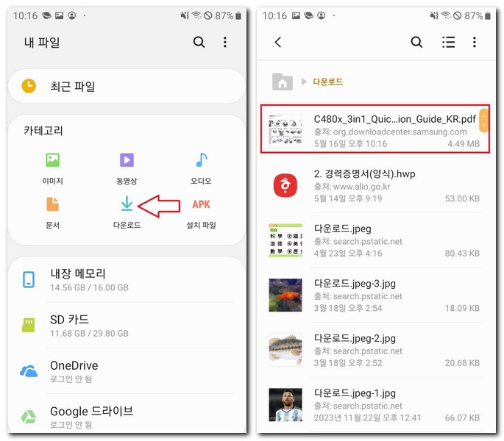Tap 53.00 KB file size text
The width and height of the screenshot is (504, 441).
[462, 198]
